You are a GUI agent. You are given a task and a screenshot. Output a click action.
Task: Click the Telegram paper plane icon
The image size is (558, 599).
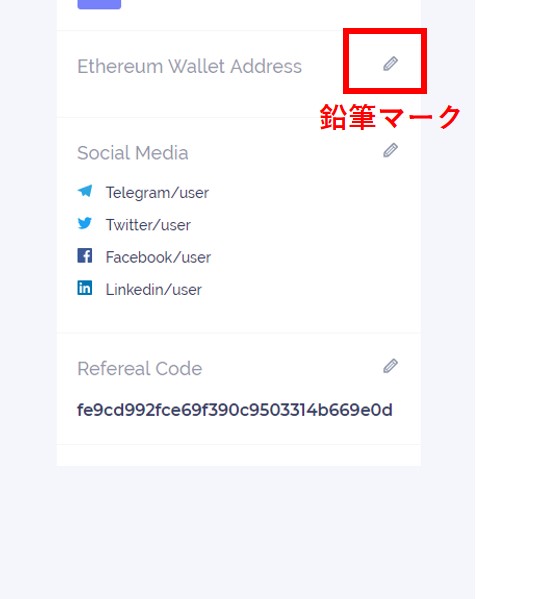pos(85,191)
